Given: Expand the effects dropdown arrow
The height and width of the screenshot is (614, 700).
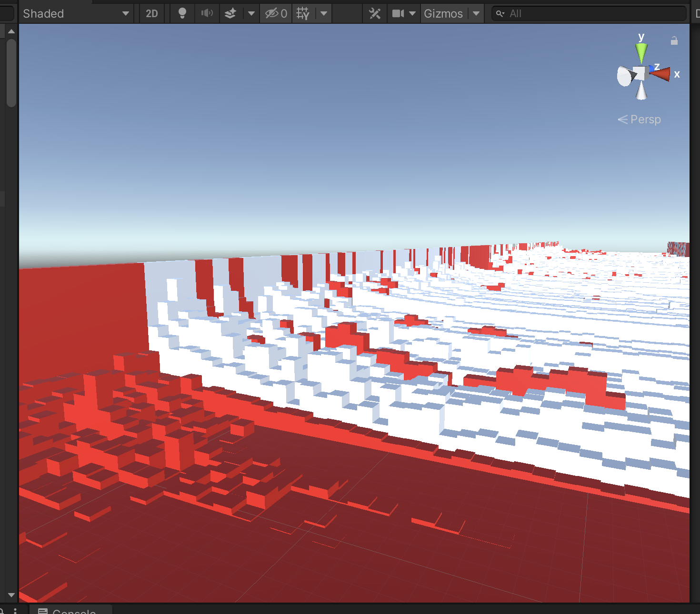Looking at the screenshot, I should coord(251,13).
